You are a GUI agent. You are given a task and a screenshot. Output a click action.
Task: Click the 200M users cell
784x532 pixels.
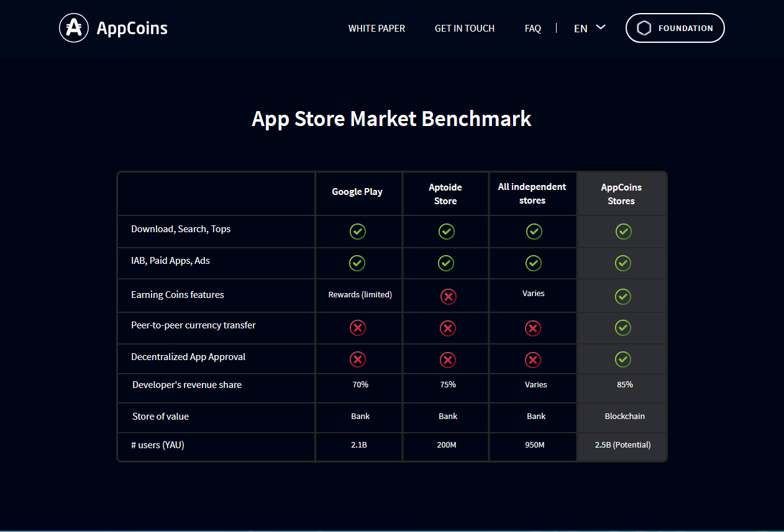(448, 445)
